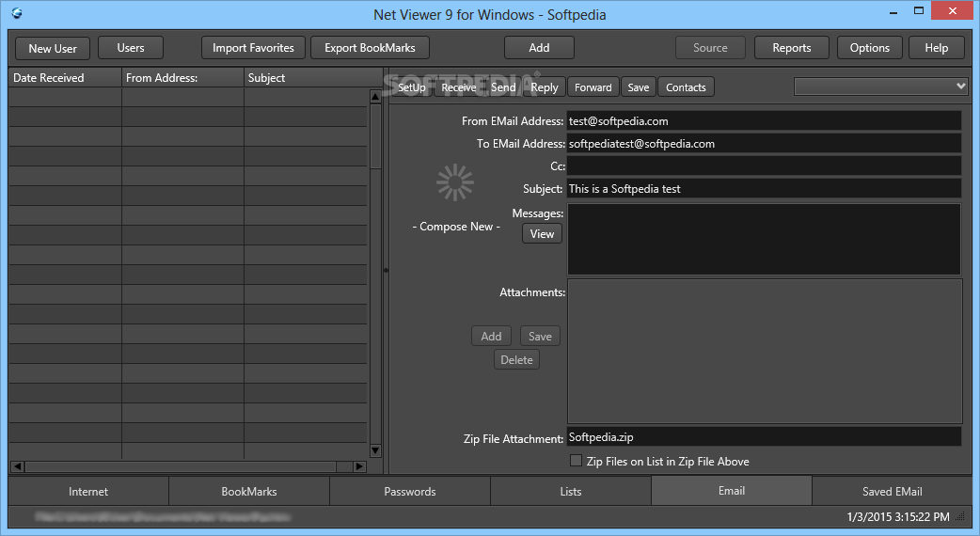Open Reports
This screenshot has height=536, width=980.
(792, 47)
